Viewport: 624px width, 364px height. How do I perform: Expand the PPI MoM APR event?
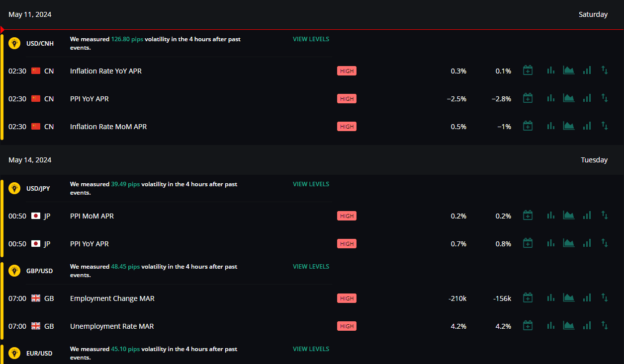click(312, 216)
